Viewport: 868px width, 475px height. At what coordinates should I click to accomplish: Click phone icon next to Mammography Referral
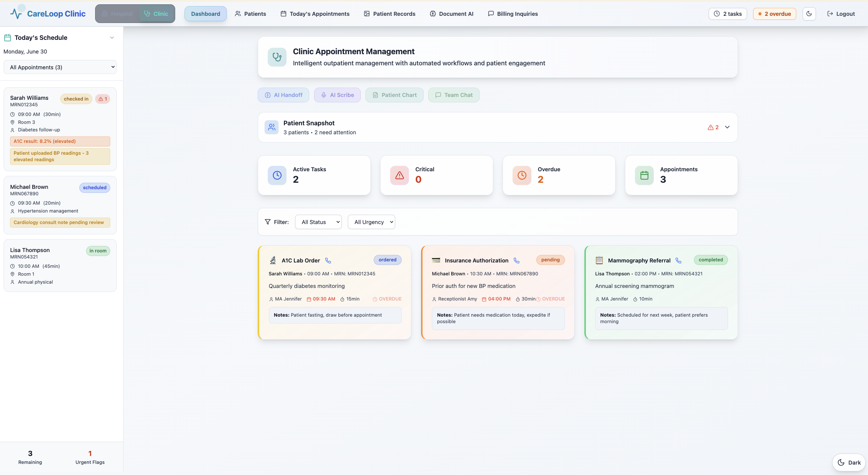coord(678,261)
